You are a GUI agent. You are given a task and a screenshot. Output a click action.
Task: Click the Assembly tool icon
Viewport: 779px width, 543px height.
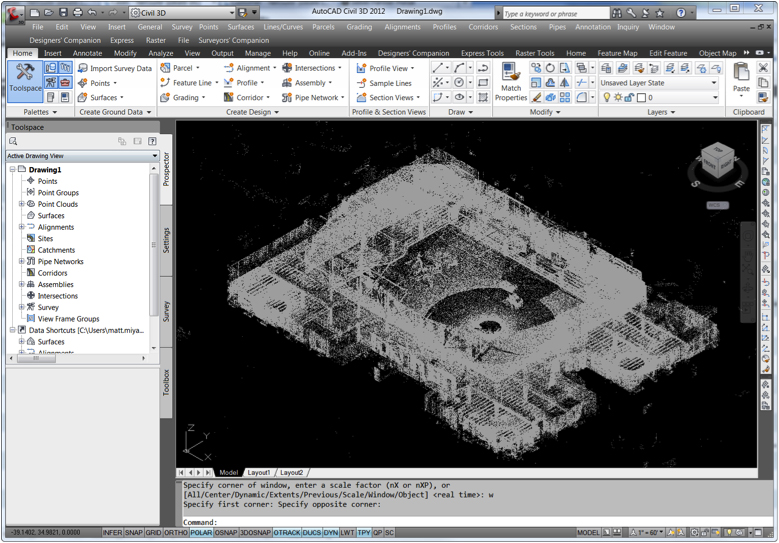287,83
